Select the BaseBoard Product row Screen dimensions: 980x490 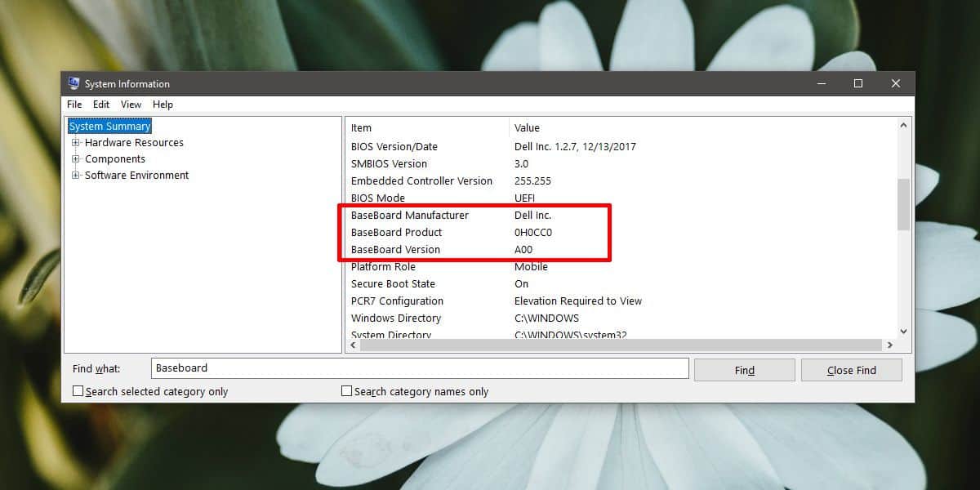pyautogui.click(x=621, y=233)
